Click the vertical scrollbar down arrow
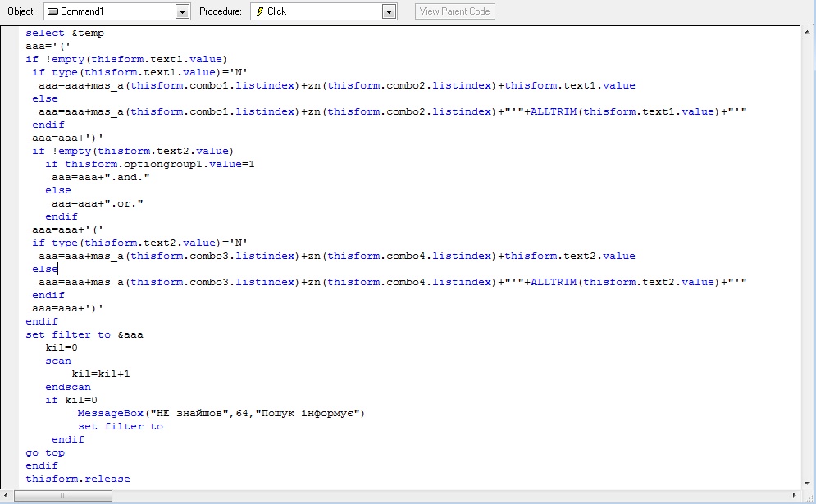The height and width of the screenshot is (504, 816). (x=808, y=483)
